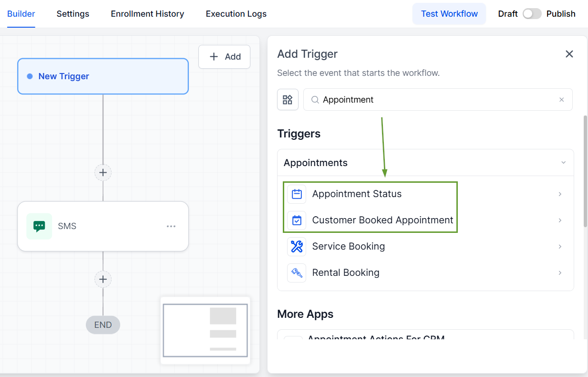Click the workflow minimap thumbnail
The height and width of the screenshot is (377, 588).
[205, 330]
